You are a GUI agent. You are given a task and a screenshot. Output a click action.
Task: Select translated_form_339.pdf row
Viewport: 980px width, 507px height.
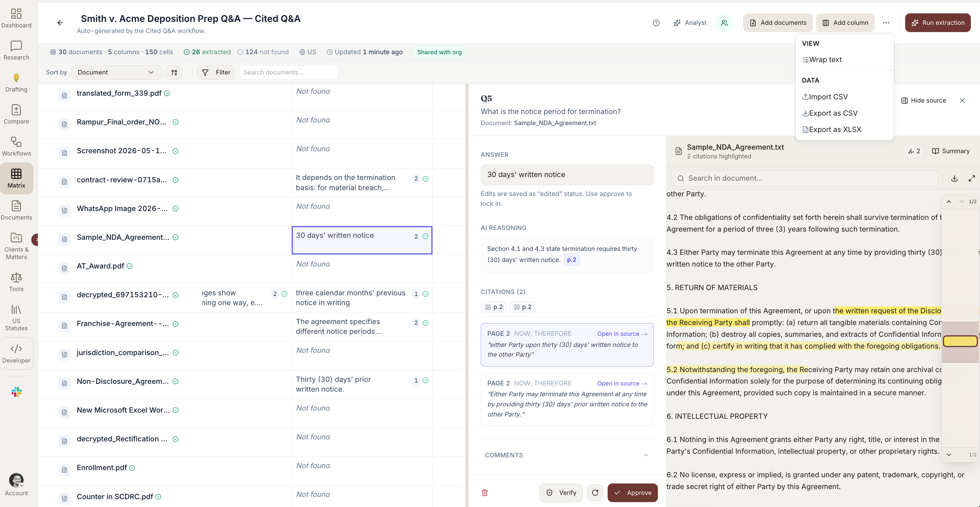click(119, 93)
